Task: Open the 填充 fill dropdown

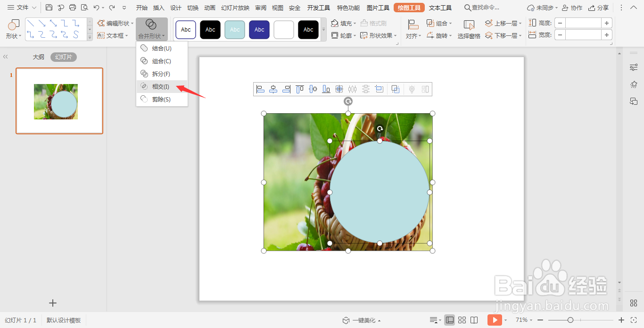Action: 343,23
